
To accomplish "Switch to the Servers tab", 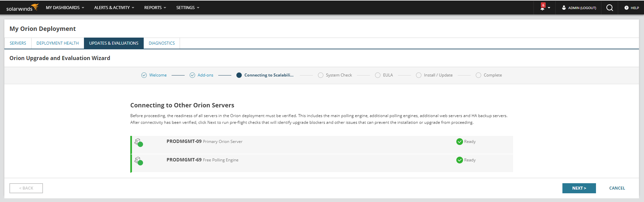I will [18, 43].
